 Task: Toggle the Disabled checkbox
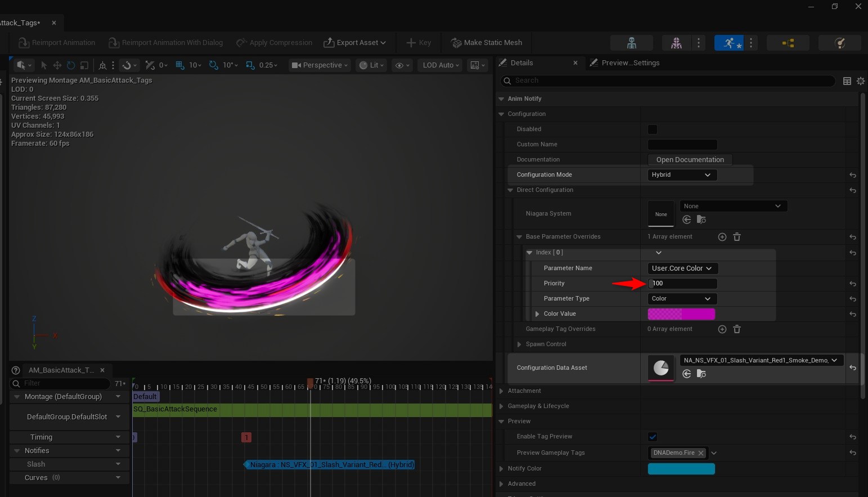tap(653, 129)
